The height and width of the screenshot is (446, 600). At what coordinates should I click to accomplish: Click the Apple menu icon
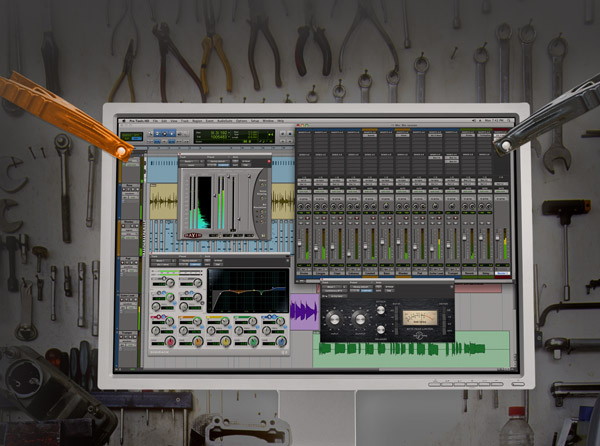[x=124, y=121]
